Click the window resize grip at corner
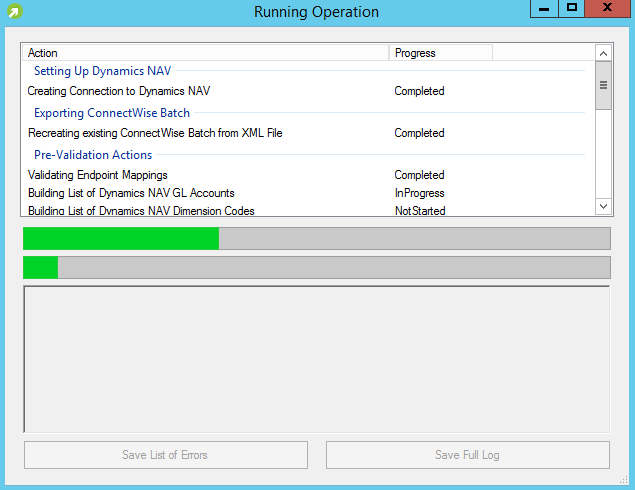Viewport: 635px width, 490px height. (x=624, y=479)
